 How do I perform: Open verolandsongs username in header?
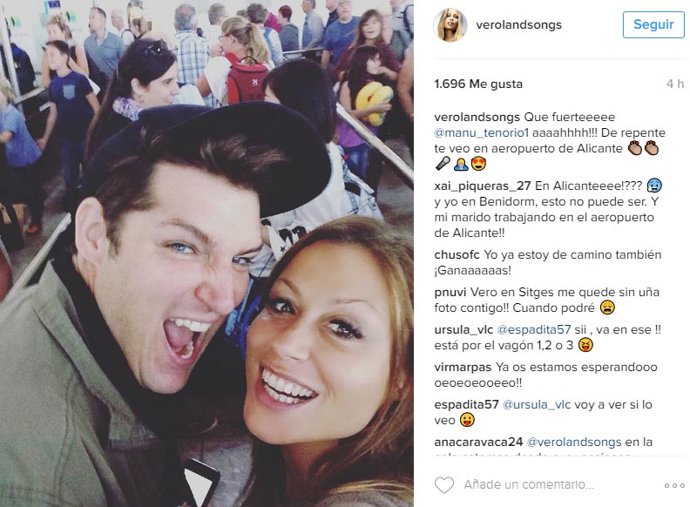pos(518,25)
